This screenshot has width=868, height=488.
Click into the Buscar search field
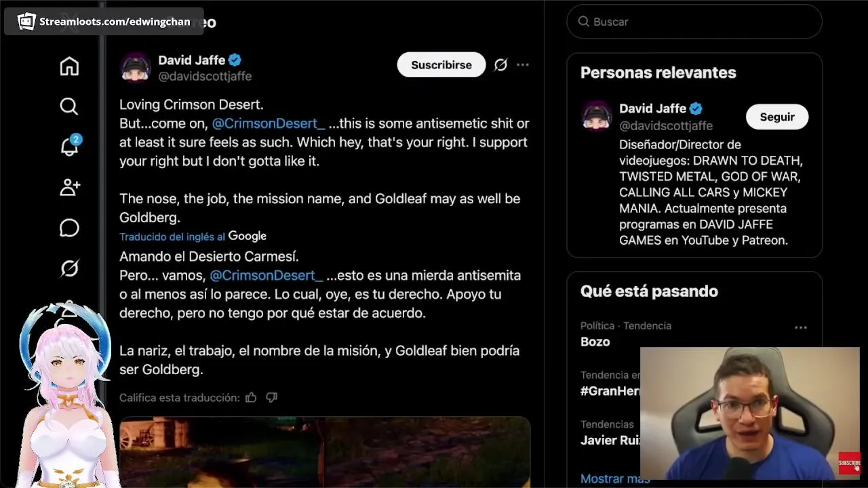point(694,22)
